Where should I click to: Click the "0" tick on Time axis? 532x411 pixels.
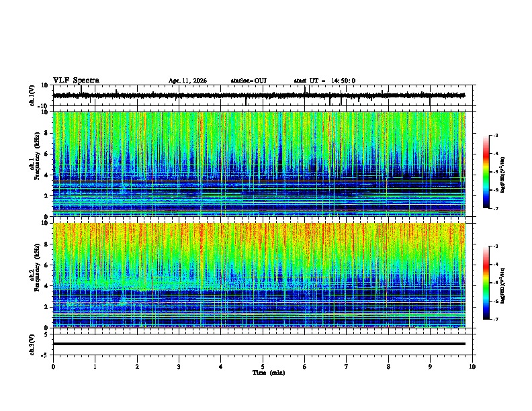(x=53, y=367)
